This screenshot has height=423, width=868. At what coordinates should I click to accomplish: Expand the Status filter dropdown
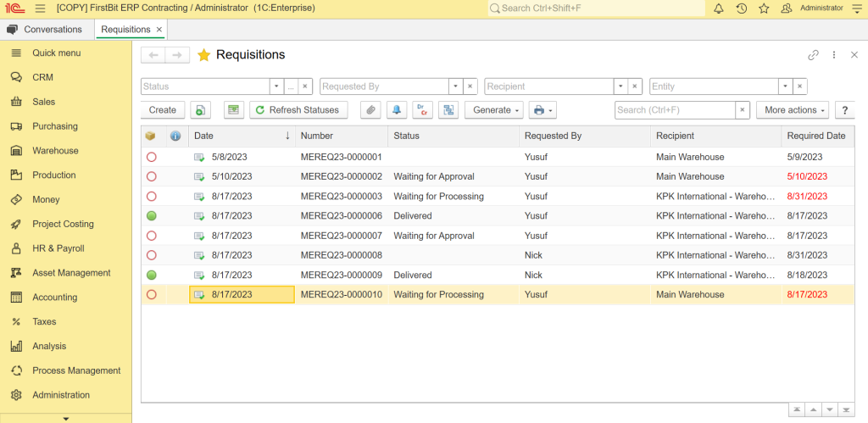coord(277,86)
